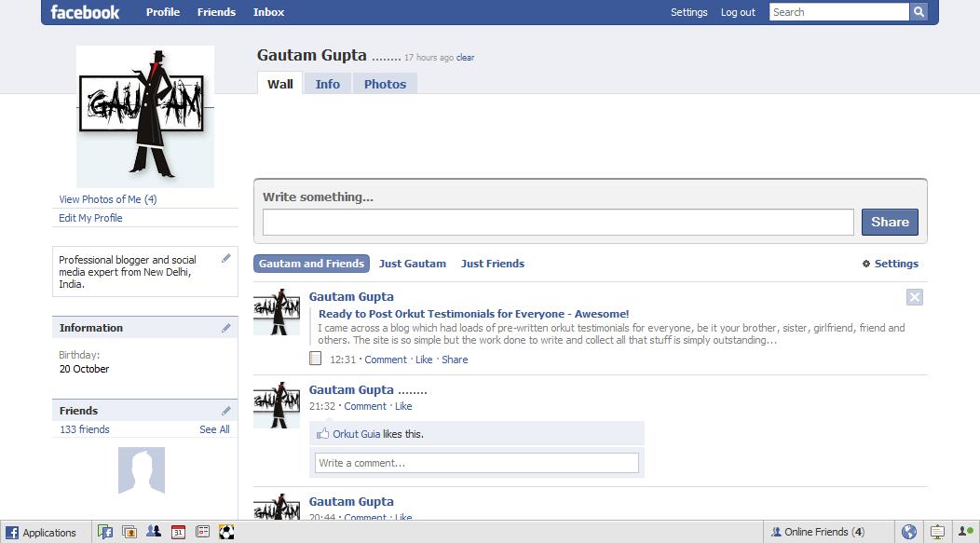
Task: Open the Notes app icon in the applications bar
Action: pos(203,532)
